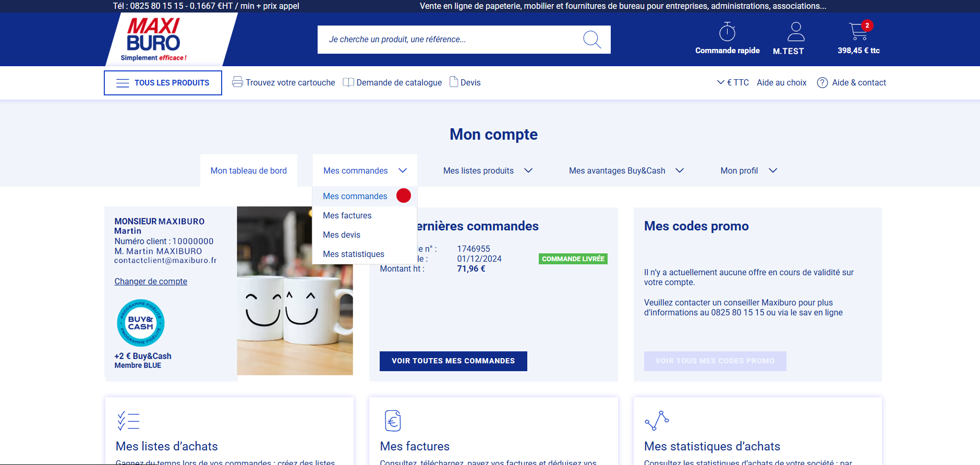The width and height of the screenshot is (980, 465).
Task: Click the Aide & contact question mark icon
Action: pos(822,83)
